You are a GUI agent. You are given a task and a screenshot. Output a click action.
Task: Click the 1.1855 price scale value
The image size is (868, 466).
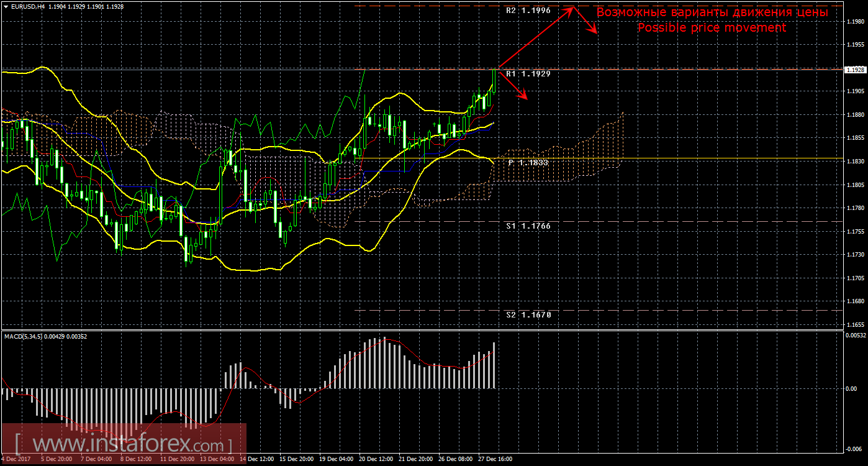(x=855, y=138)
